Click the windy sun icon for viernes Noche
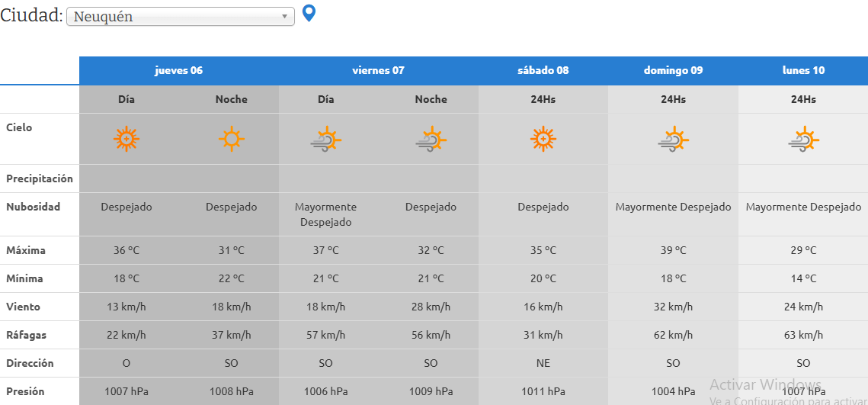 click(431, 140)
